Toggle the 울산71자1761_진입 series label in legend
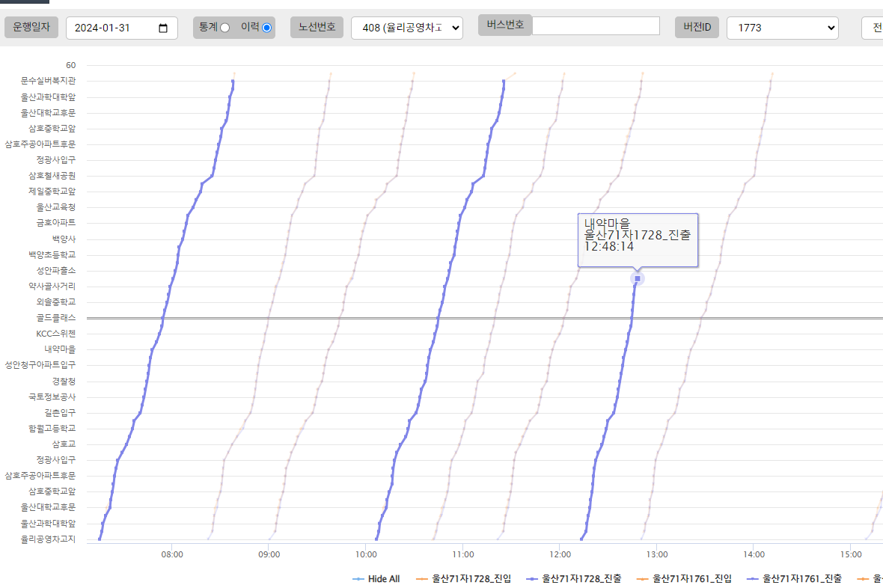This screenshot has width=883, height=588. (691, 579)
